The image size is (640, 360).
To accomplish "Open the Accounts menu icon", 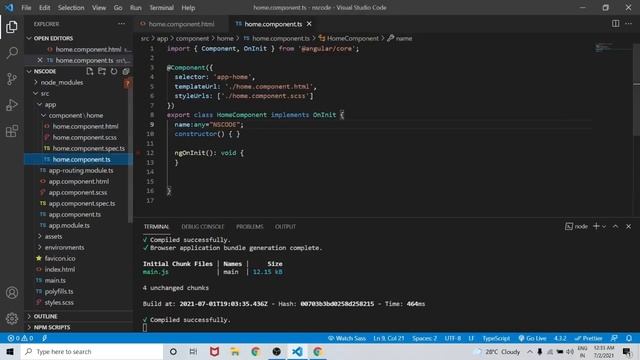I will [x=12, y=293].
